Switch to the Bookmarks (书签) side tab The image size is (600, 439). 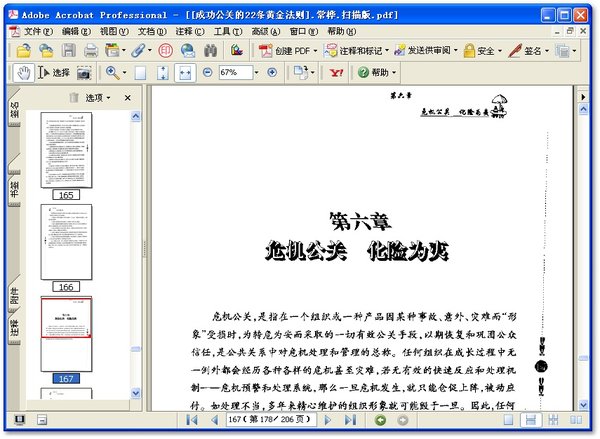pos(14,189)
